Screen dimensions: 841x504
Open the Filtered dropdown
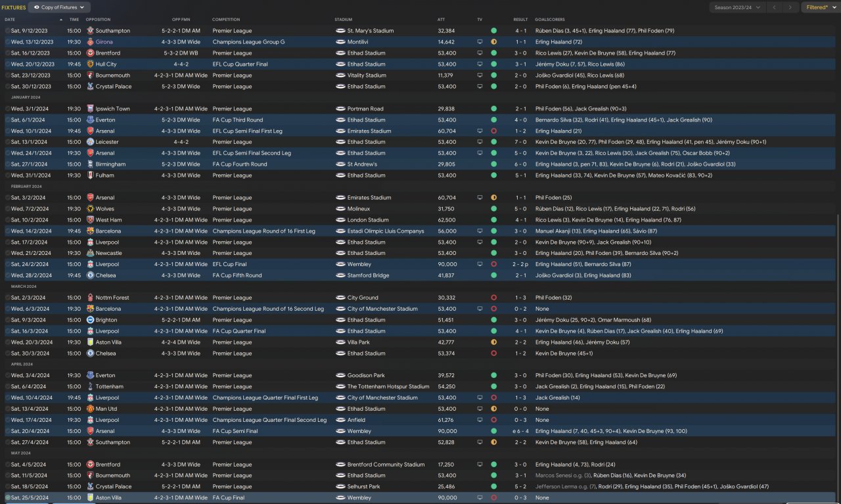[820, 7]
